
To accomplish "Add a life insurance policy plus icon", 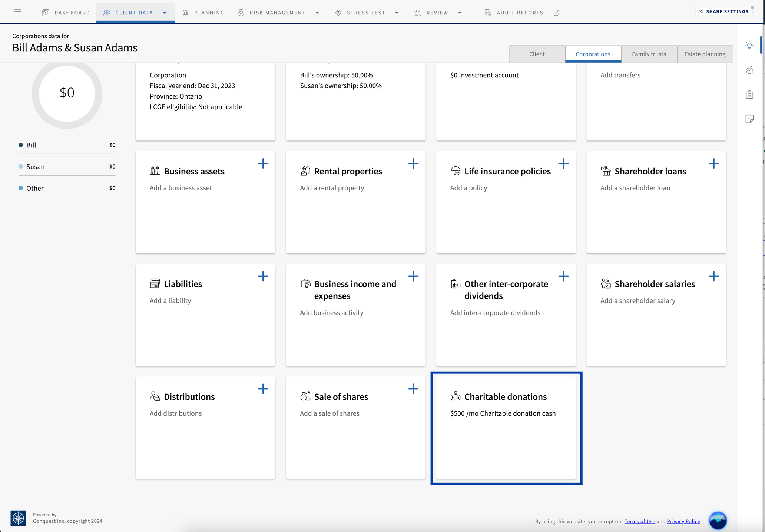I will [x=563, y=163].
